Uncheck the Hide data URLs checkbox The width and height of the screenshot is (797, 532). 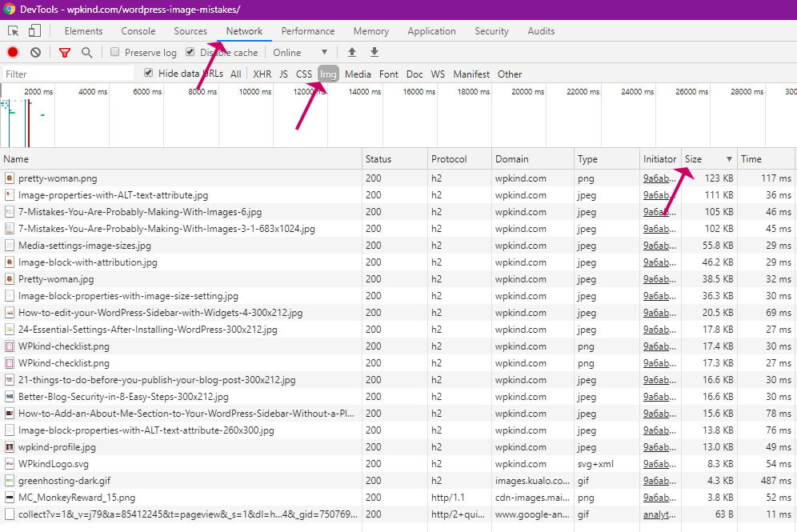click(x=148, y=73)
